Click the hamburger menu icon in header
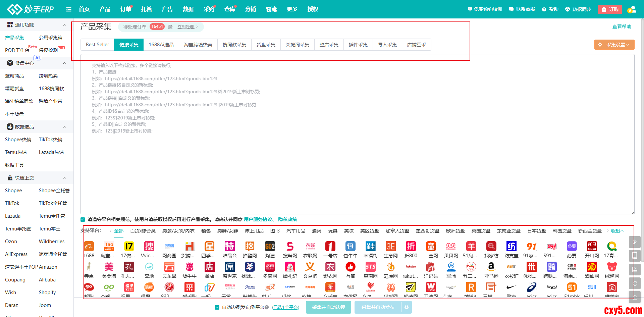644x317 pixels. click(x=69, y=9)
